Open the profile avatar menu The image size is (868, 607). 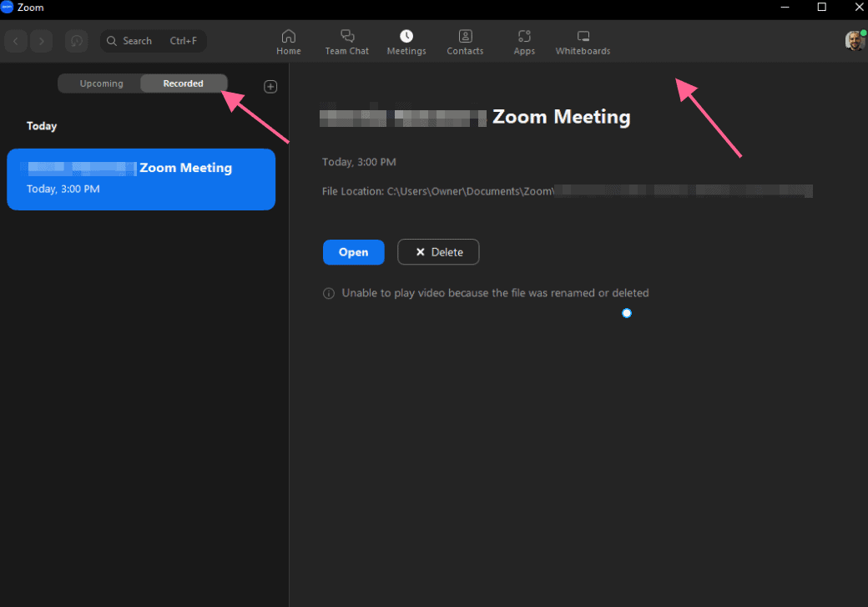pos(855,40)
